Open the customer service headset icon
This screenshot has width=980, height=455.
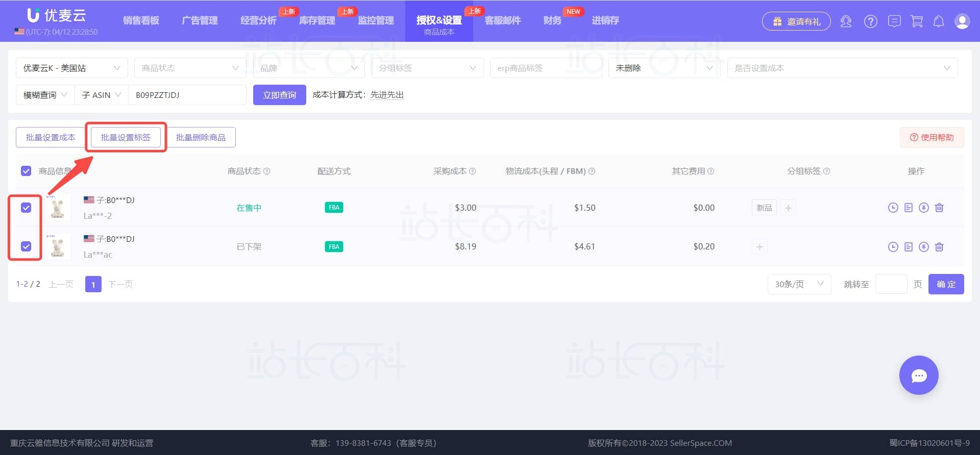(x=846, y=21)
